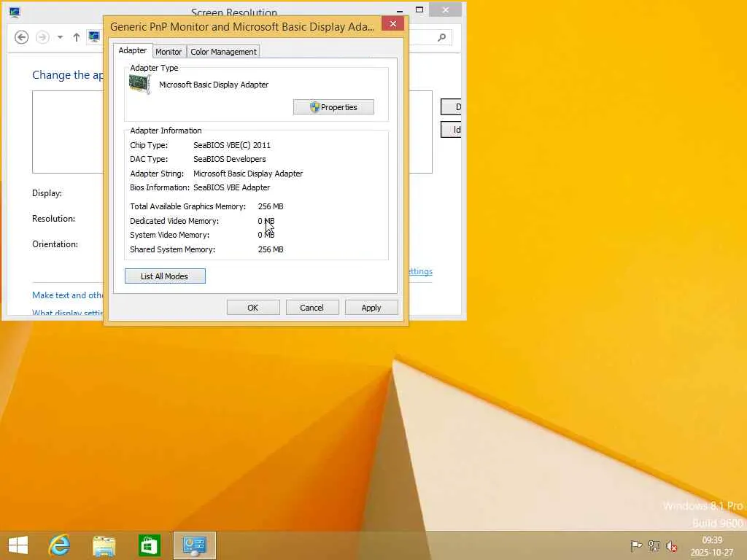Screen dimensions: 747x560
Task: Go forward in Screen Resolution window
Action: (42, 37)
